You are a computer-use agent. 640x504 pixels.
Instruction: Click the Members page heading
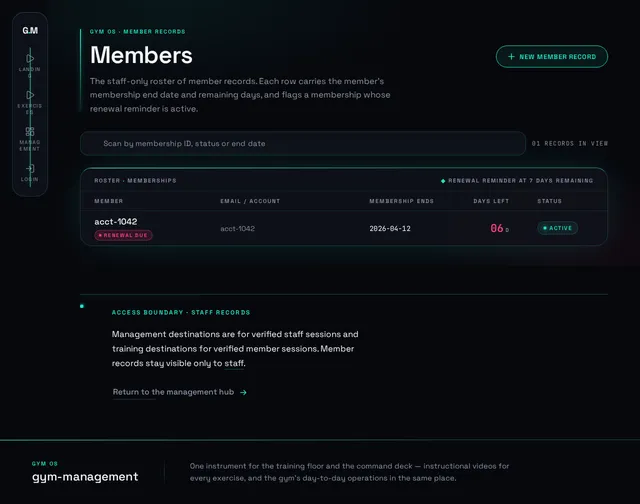141,55
